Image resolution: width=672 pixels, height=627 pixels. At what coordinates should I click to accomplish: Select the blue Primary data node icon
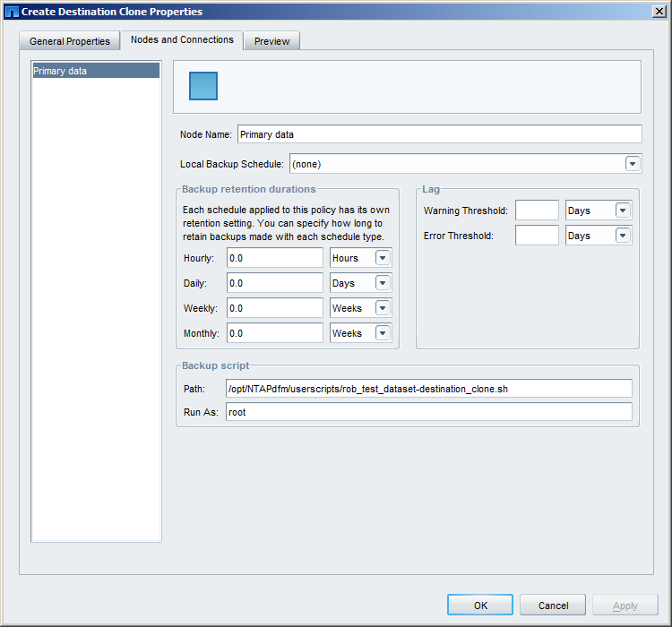click(203, 86)
